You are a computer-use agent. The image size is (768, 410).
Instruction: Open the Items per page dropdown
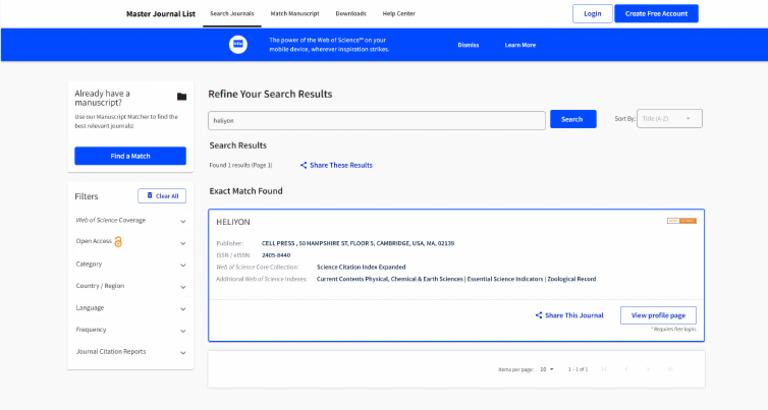coord(546,369)
